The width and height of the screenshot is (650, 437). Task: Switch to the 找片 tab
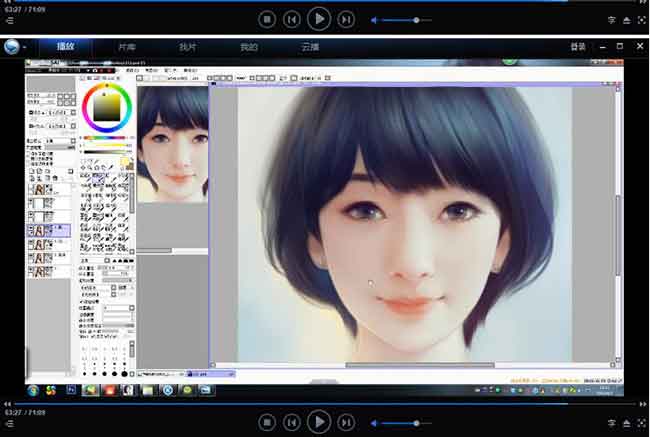(188, 47)
